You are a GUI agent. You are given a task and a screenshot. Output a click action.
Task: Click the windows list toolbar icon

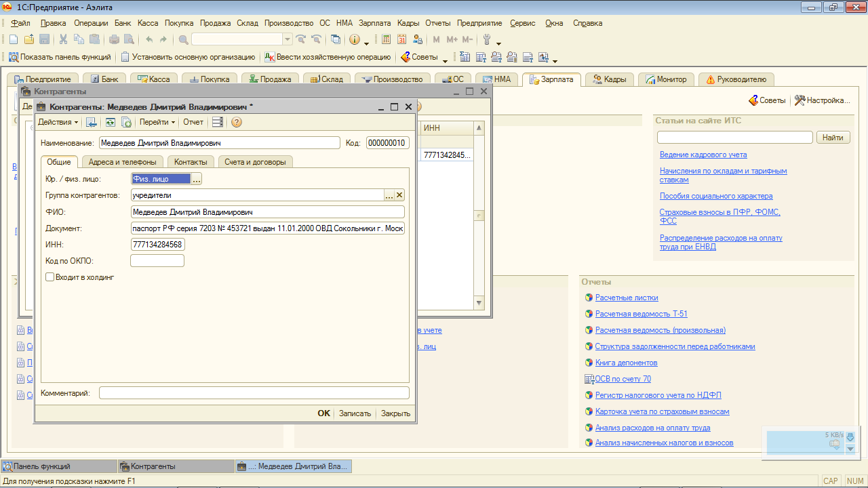pos(335,39)
